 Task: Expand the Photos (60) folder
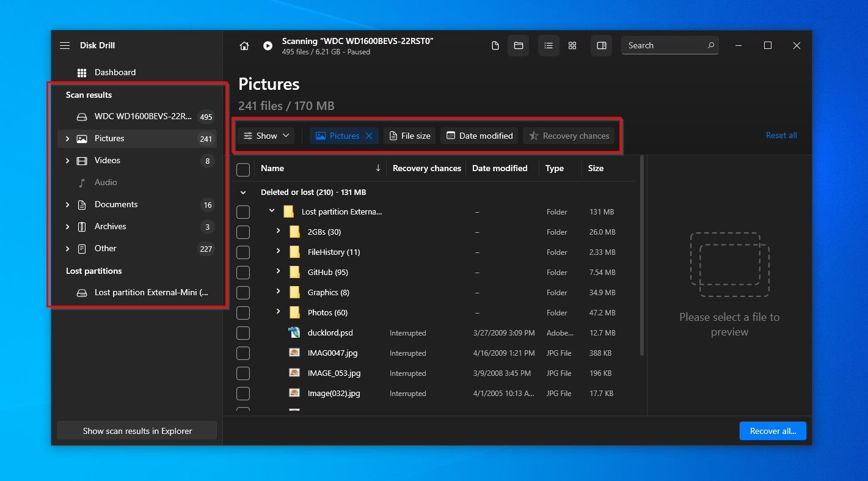point(278,312)
